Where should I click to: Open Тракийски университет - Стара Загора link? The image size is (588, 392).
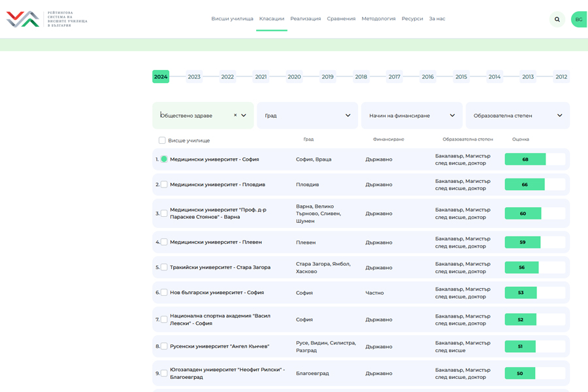click(x=220, y=267)
